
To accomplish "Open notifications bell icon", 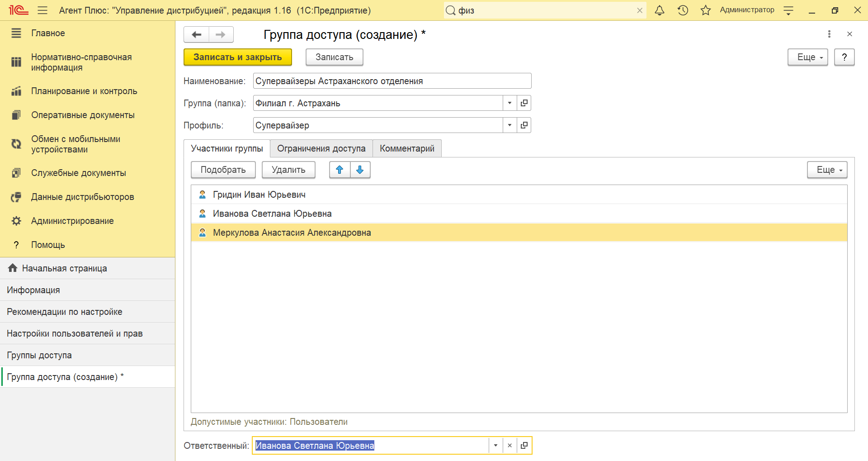I will click(660, 10).
